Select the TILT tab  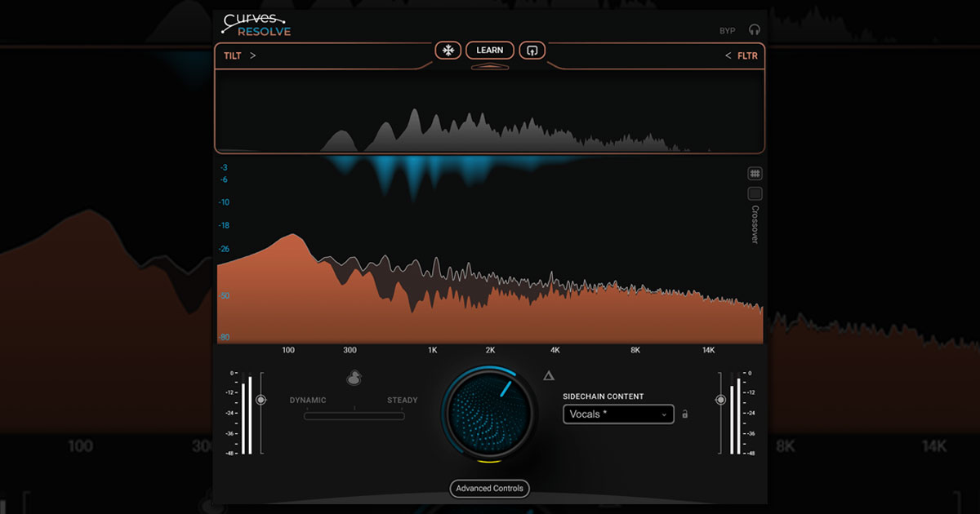tap(233, 55)
